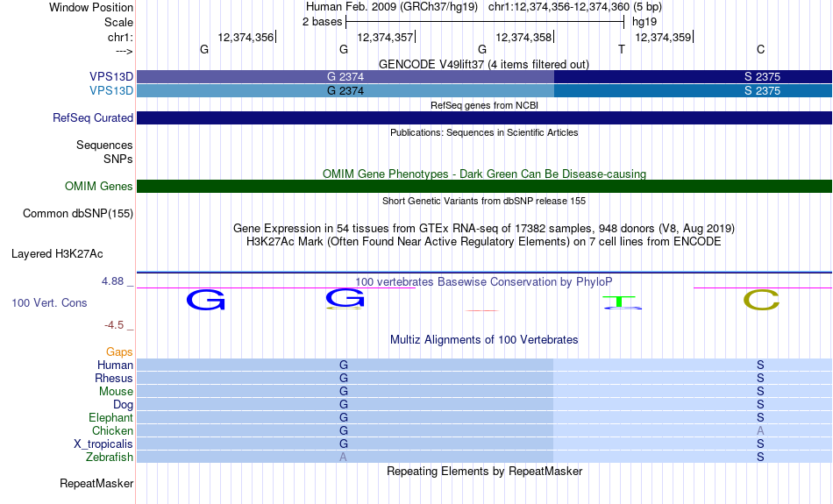Click the olive C conservation logo letter

[761, 300]
